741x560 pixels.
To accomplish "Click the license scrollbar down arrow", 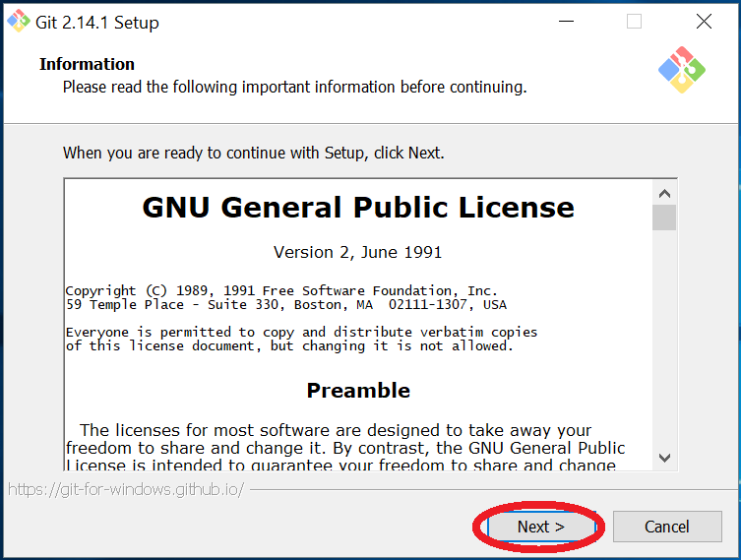I will tap(664, 458).
